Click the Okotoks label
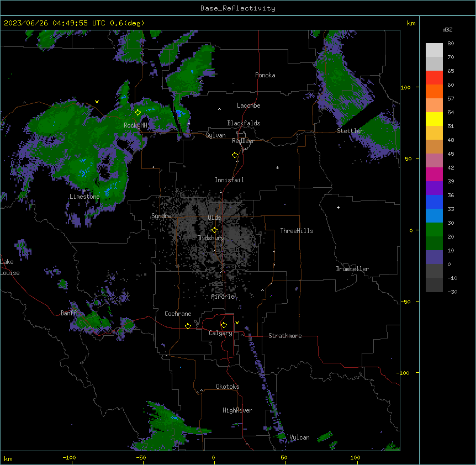476x465 pixels. tap(228, 387)
